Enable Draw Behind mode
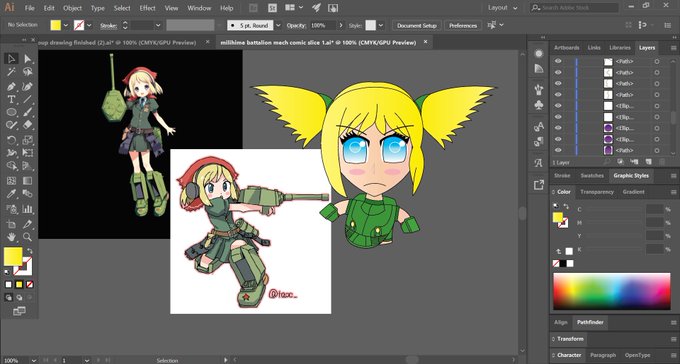The width and height of the screenshot is (680, 364). tap(19, 298)
